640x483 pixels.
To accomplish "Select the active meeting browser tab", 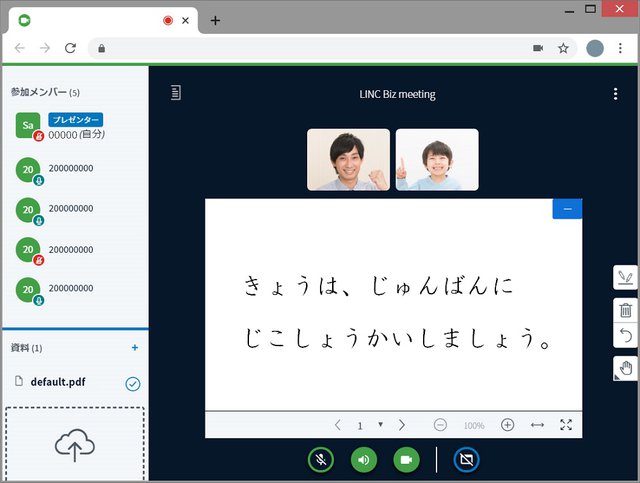I will (102, 20).
